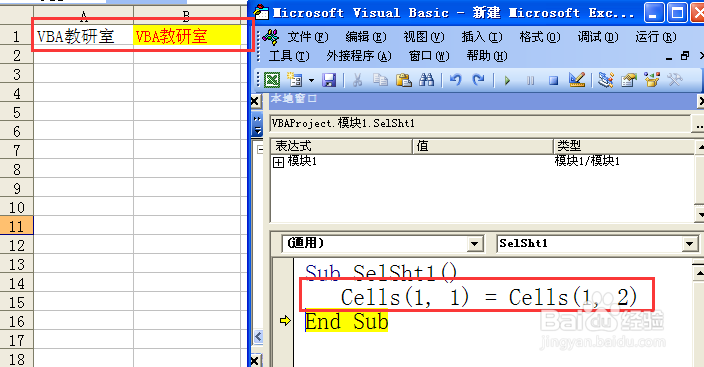Image resolution: width=704 pixels, height=367 pixels.
Task: Click the 模块1/模块1 type cell
Action: click(x=587, y=161)
